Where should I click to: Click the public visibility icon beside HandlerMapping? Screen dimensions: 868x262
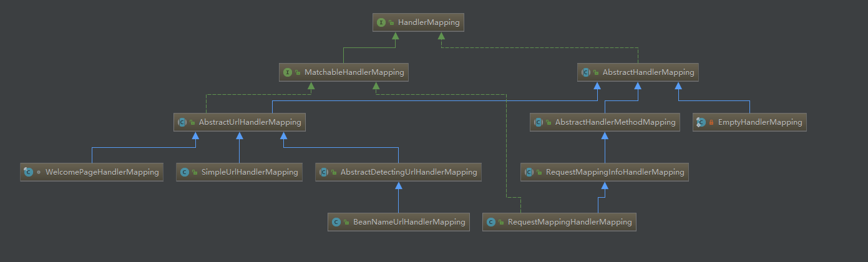click(391, 22)
